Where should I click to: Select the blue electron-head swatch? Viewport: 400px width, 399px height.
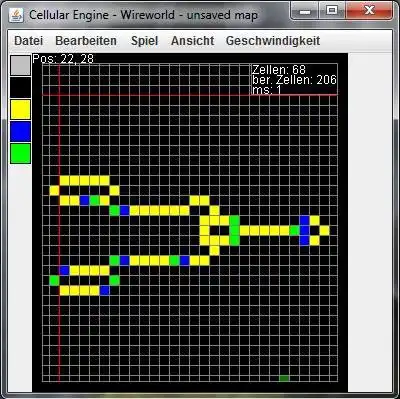(x=20, y=131)
